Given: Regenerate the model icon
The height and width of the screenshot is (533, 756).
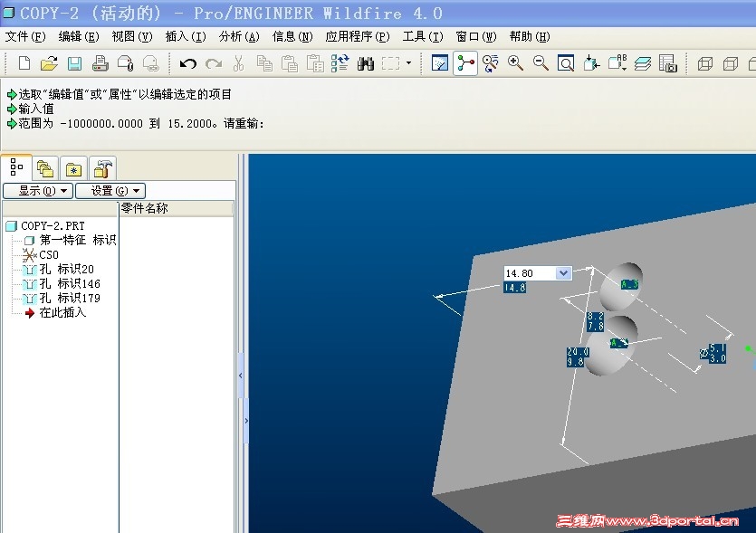Looking at the screenshot, I should click(340, 63).
